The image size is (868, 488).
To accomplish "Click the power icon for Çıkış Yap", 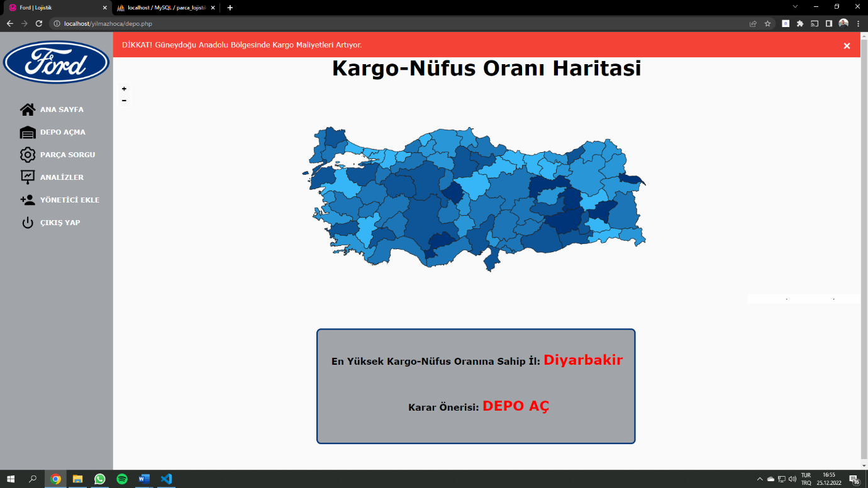I will pyautogui.click(x=28, y=223).
